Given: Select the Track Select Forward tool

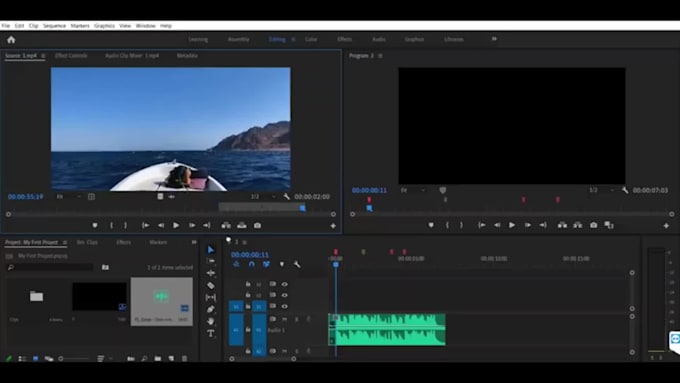Looking at the screenshot, I should [210, 261].
